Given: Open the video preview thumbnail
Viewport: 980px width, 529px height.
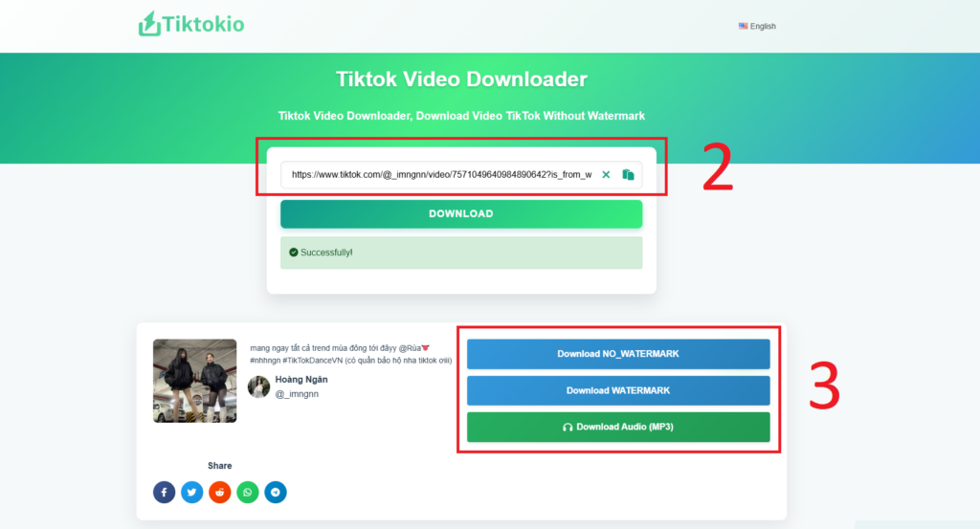Looking at the screenshot, I should (x=194, y=381).
